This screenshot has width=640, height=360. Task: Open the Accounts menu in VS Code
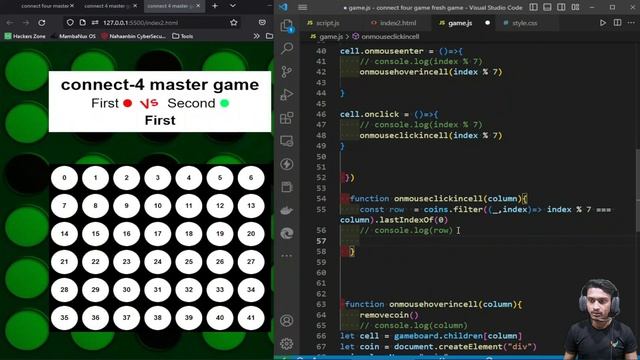tap(287, 321)
